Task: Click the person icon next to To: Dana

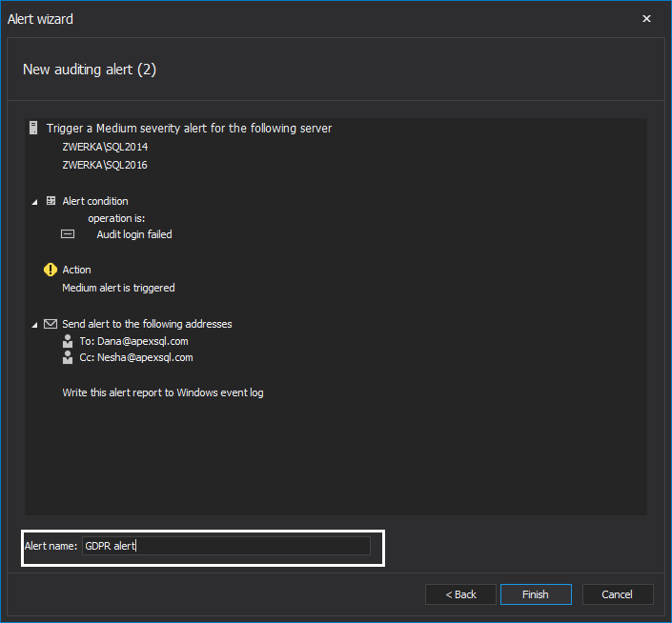Action: [x=68, y=341]
